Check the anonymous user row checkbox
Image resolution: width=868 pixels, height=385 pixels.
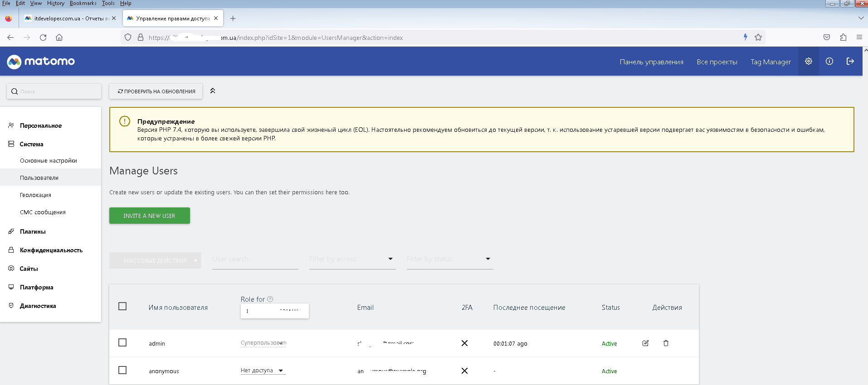(122, 371)
